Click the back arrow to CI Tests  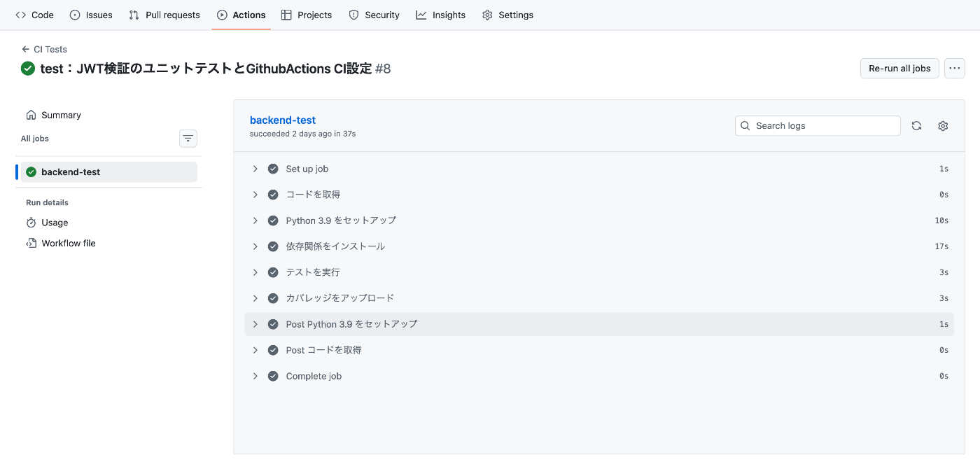coord(26,50)
